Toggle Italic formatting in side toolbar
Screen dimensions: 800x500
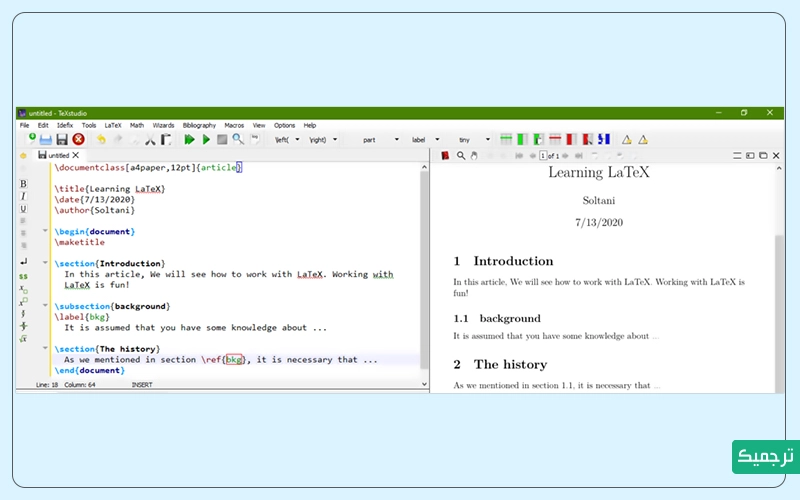coord(23,196)
